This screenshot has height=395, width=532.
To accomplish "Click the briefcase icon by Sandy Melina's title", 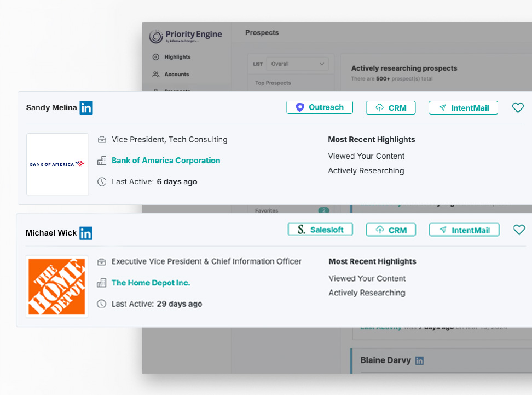I will pyautogui.click(x=102, y=140).
